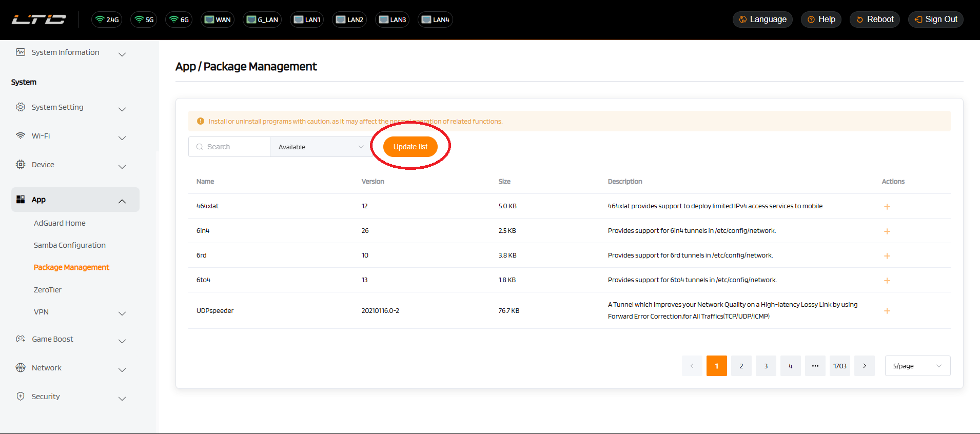Open AdGuard Home from sidebar
This screenshot has width=980, height=434.
(60, 223)
